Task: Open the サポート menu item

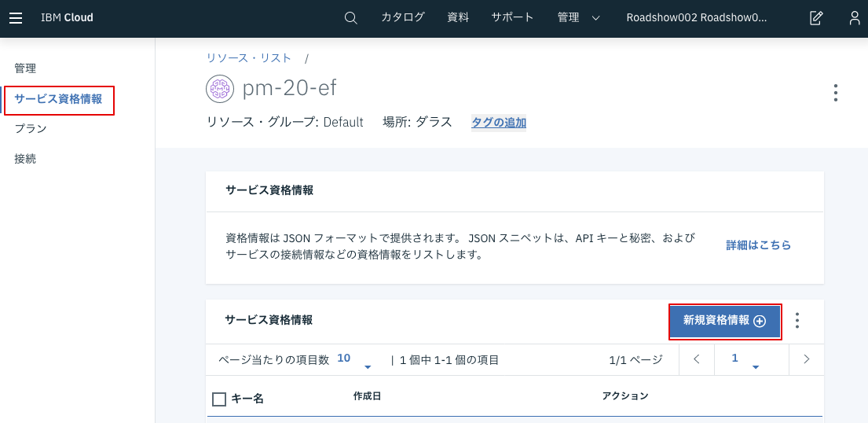Action: point(512,17)
